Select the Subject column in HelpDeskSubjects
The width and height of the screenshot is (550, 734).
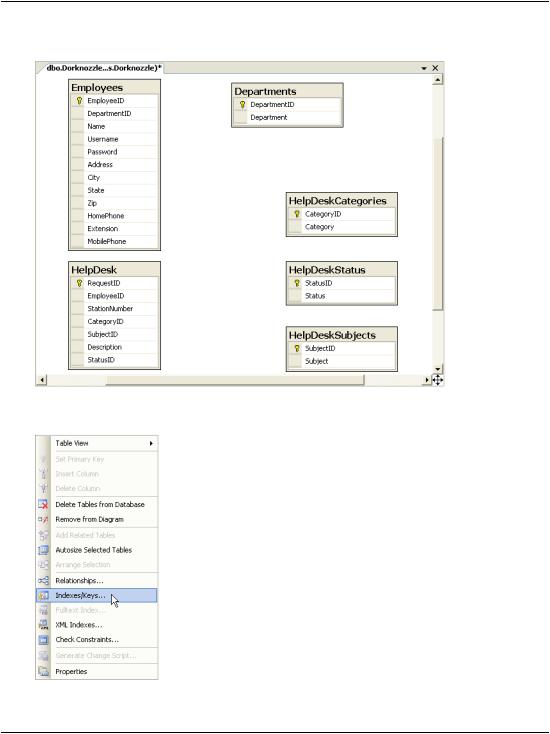(x=342, y=361)
